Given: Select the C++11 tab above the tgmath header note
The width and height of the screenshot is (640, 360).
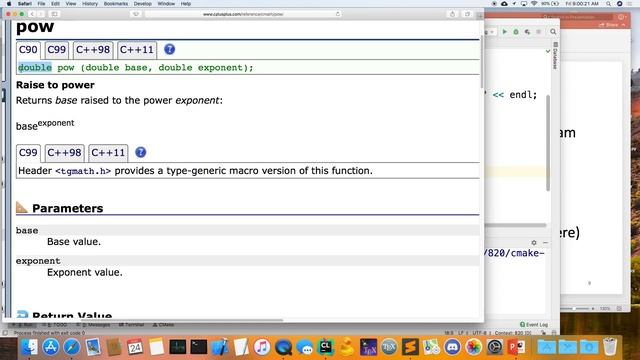Looking at the screenshot, I should (x=108, y=153).
